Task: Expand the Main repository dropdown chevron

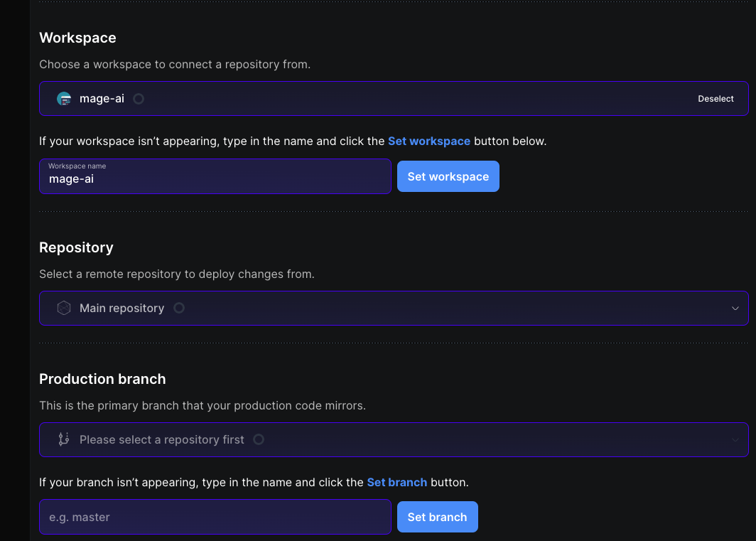Action: [x=735, y=308]
